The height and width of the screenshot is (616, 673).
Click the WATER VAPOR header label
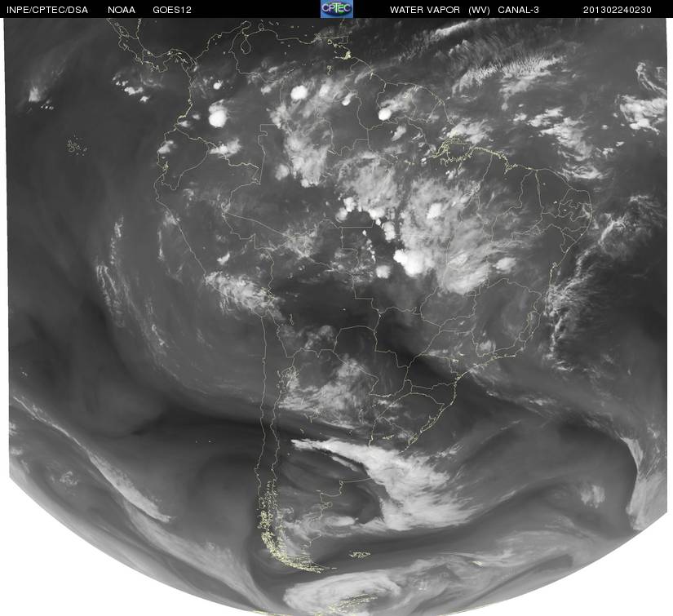coord(425,10)
